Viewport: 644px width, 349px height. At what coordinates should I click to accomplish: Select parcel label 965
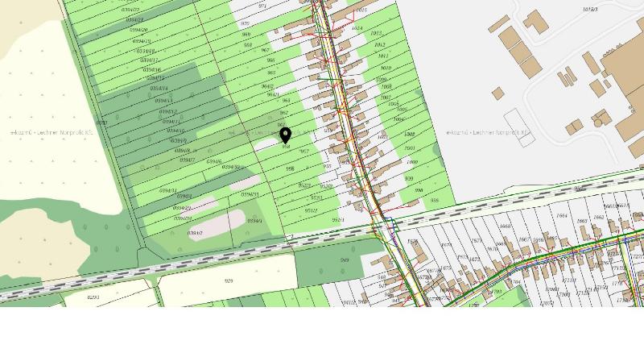point(271,73)
